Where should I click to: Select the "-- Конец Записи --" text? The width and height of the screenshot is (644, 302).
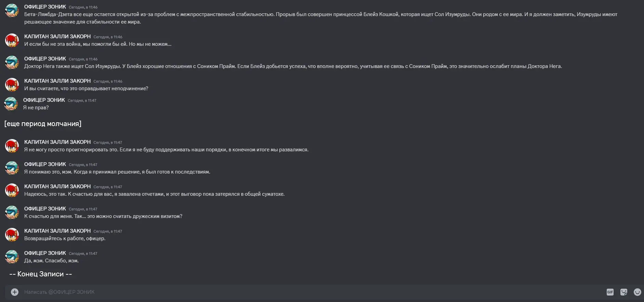pos(41,274)
